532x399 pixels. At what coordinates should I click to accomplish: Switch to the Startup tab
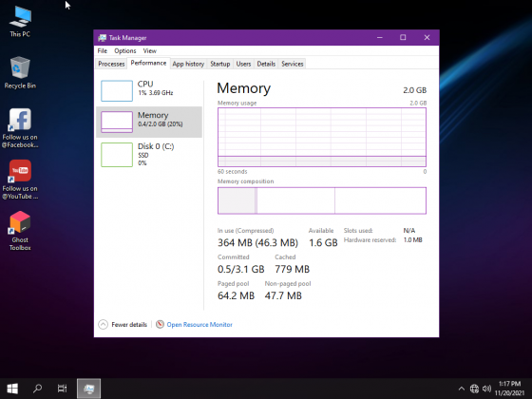[219, 64]
